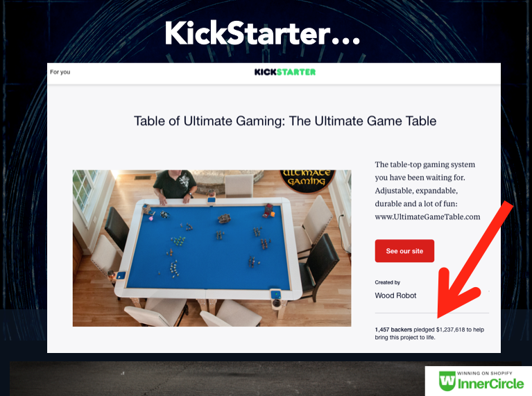Click the red "See our site" button

[404, 251]
